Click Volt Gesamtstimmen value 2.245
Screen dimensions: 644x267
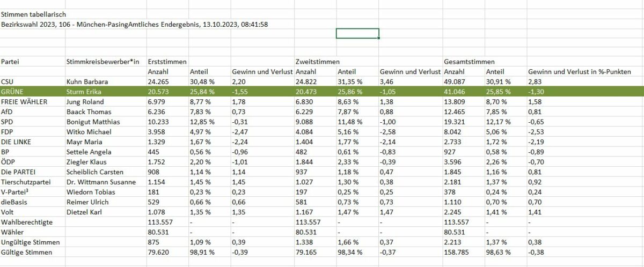453,212
